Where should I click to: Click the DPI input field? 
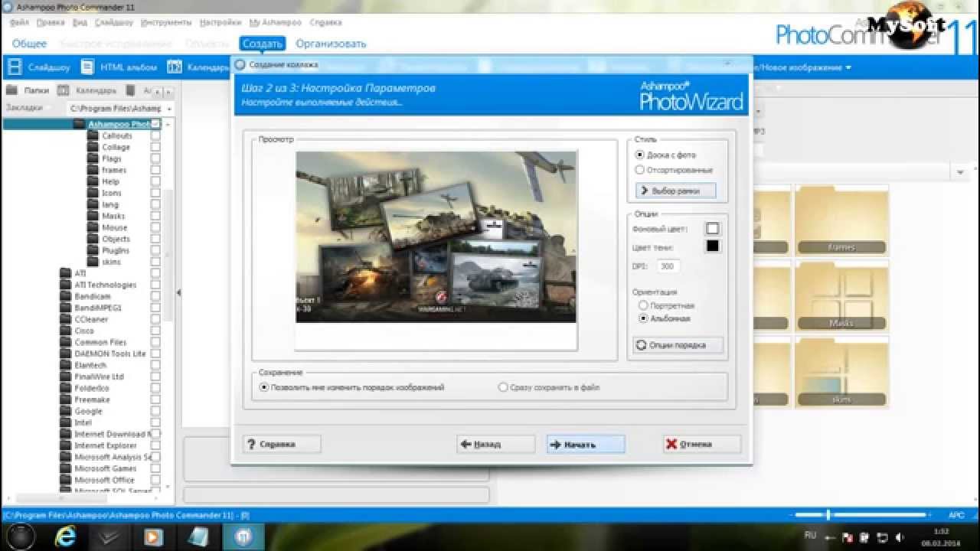point(668,266)
